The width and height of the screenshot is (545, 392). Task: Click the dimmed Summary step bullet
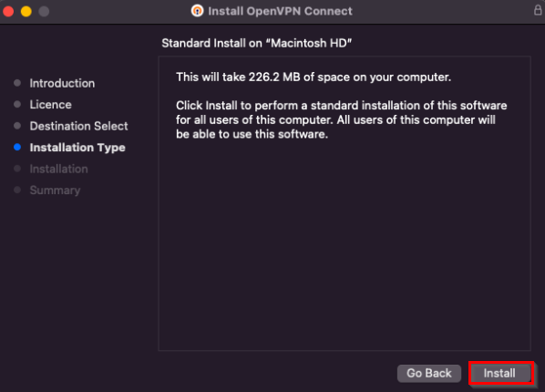[17, 190]
